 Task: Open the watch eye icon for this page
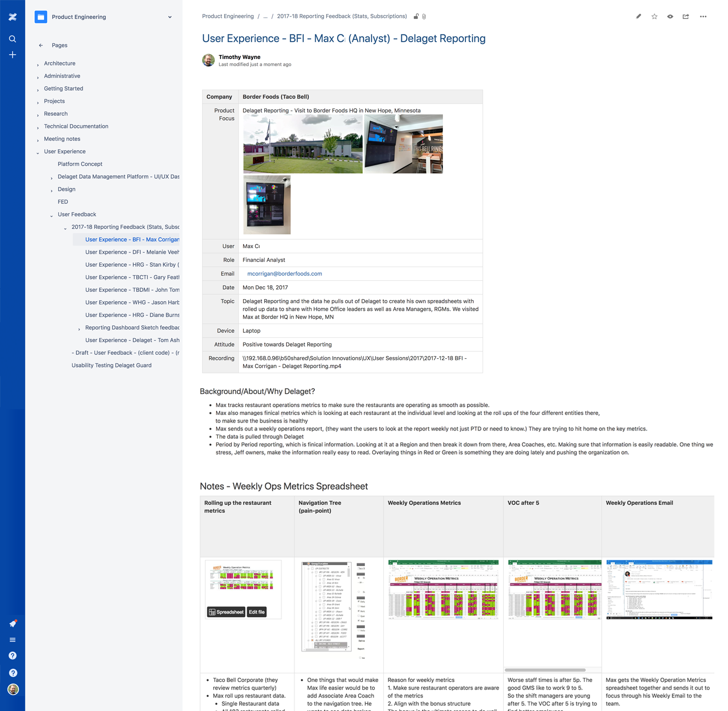pyautogui.click(x=669, y=17)
